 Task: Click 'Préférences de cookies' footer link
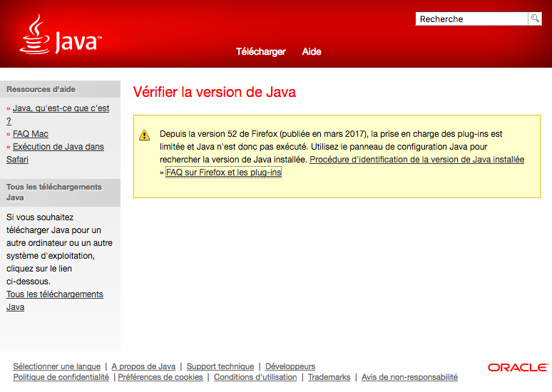click(x=160, y=377)
